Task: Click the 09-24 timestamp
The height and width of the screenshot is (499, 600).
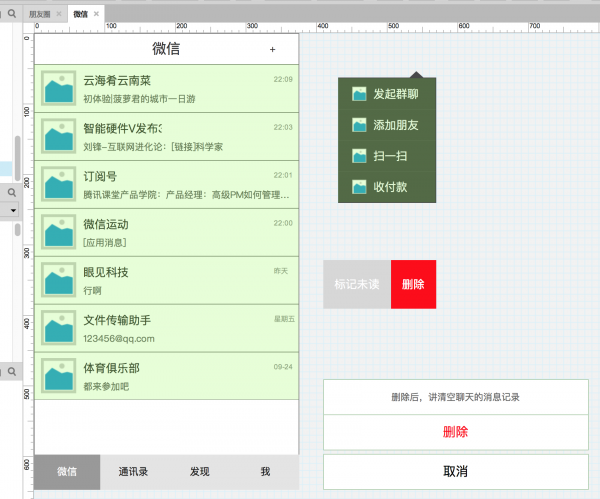Action: tap(283, 367)
